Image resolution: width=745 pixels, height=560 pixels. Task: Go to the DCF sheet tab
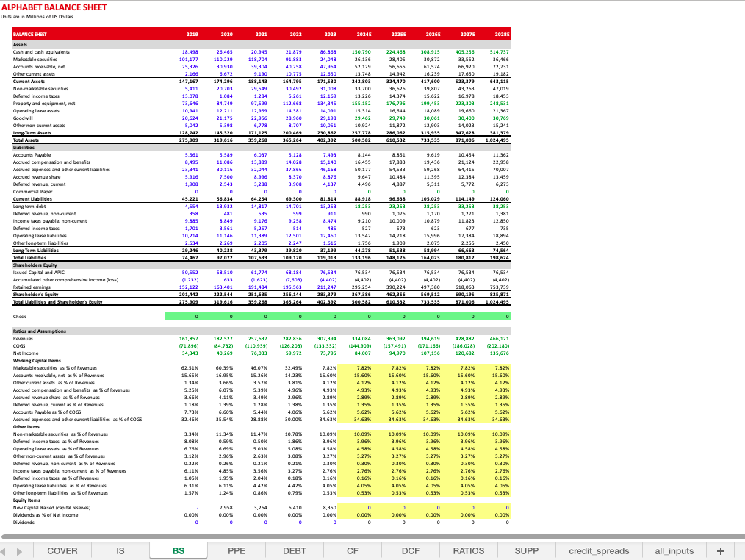411,550
